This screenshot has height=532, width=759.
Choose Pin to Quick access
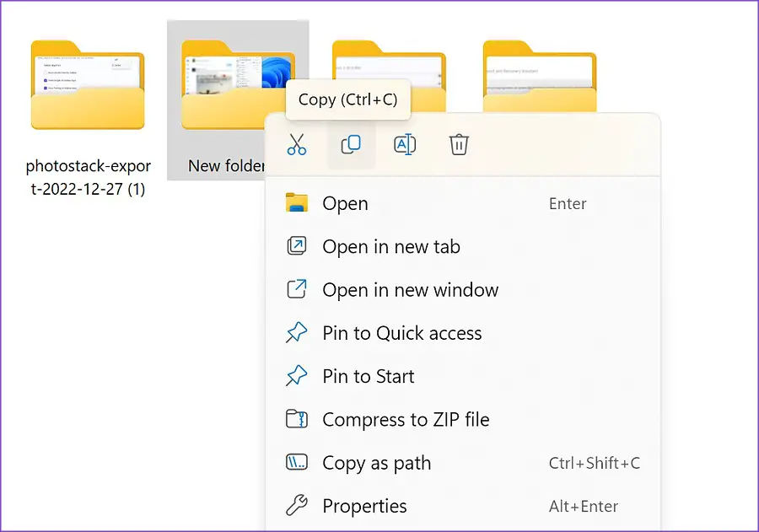click(x=401, y=333)
